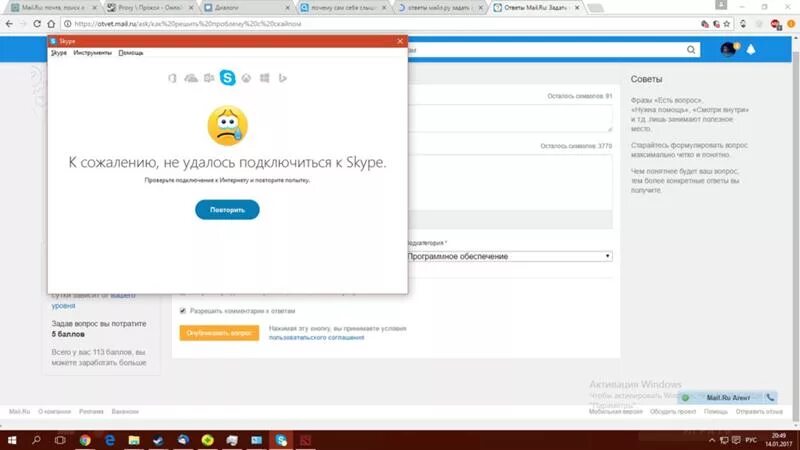800x450 pixels.
Task: Open Google Chrome from the taskbar
Action: click(85, 440)
